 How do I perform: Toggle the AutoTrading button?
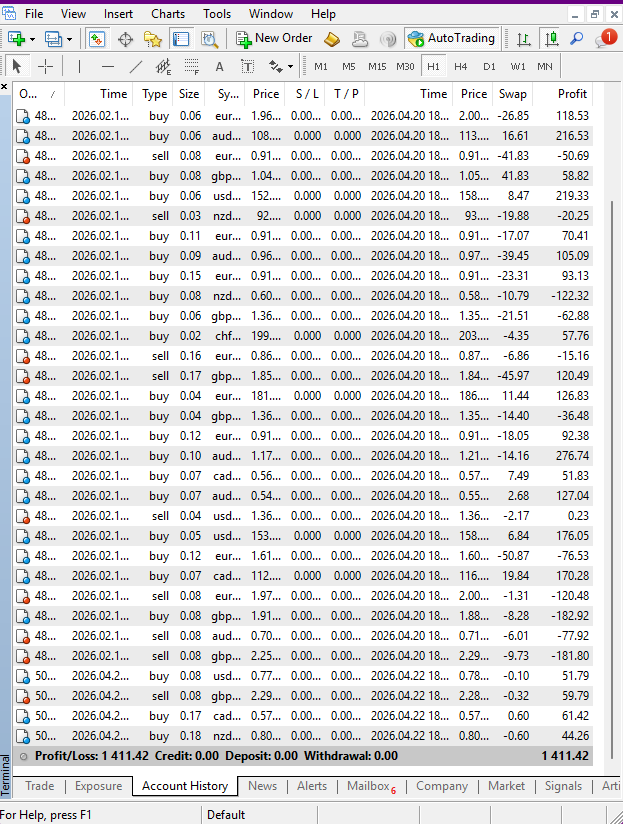click(x=452, y=38)
